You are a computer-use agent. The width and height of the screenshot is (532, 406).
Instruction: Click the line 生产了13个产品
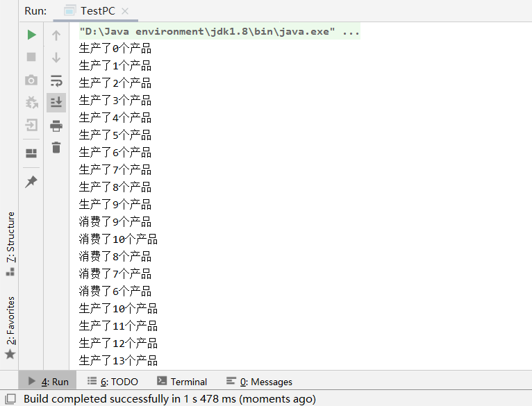[118, 361]
